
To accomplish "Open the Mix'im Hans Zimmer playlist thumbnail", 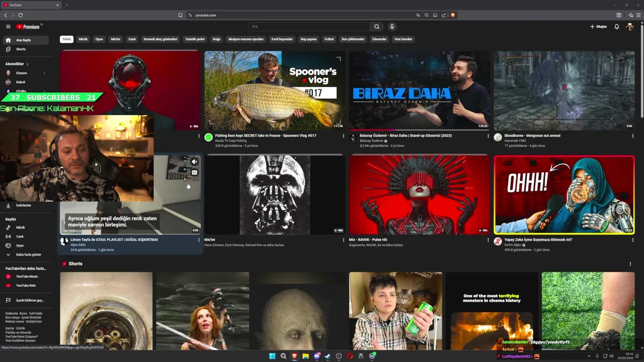I will point(275,195).
